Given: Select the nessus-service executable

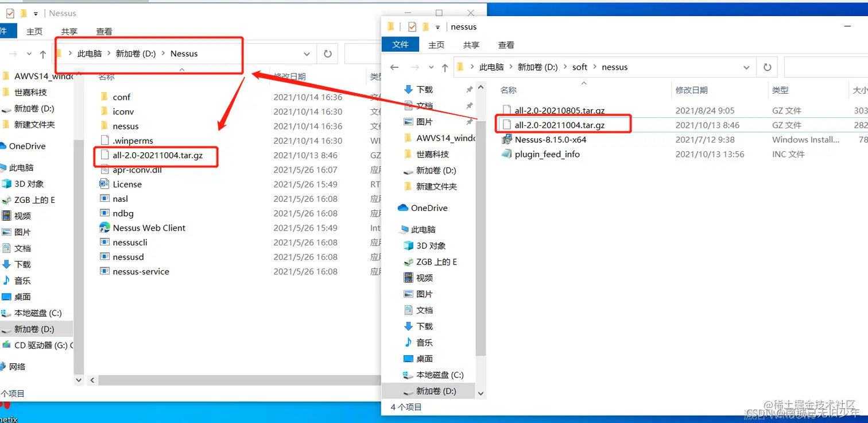Looking at the screenshot, I should pyautogui.click(x=141, y=271).
